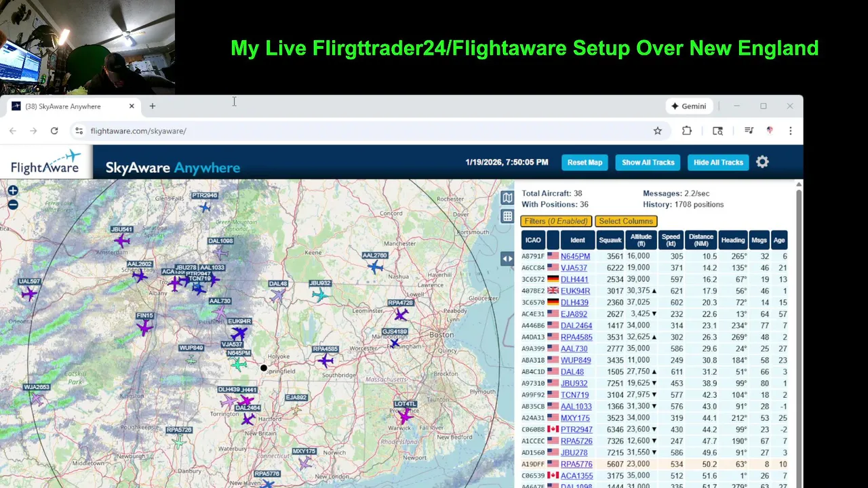The image size is (868, 488).
Task: Select MXY175 aircraft on the map
Action: pyautogui.click(x=305, y=463)
